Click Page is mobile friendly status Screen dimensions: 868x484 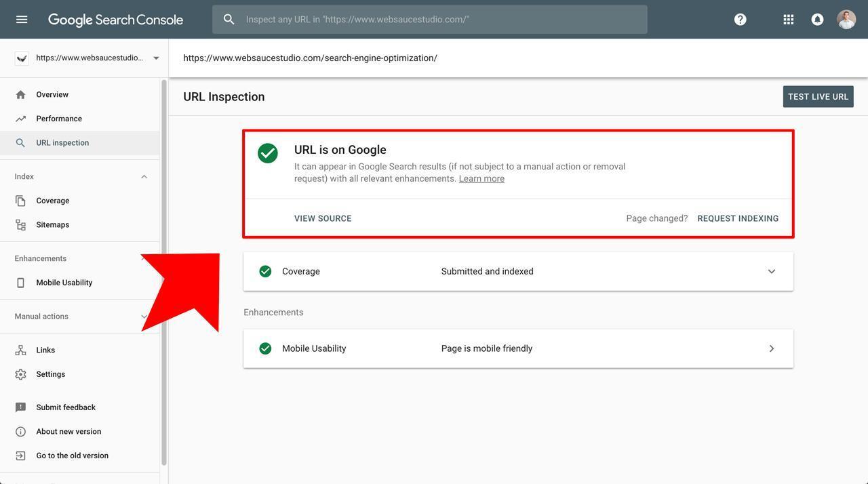tap(487, 348)
